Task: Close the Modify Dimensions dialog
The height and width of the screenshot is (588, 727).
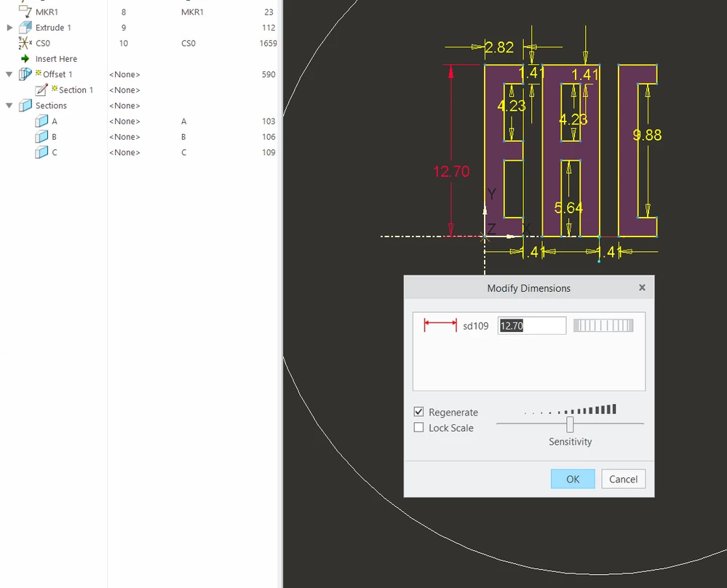Action: [642, 288]
